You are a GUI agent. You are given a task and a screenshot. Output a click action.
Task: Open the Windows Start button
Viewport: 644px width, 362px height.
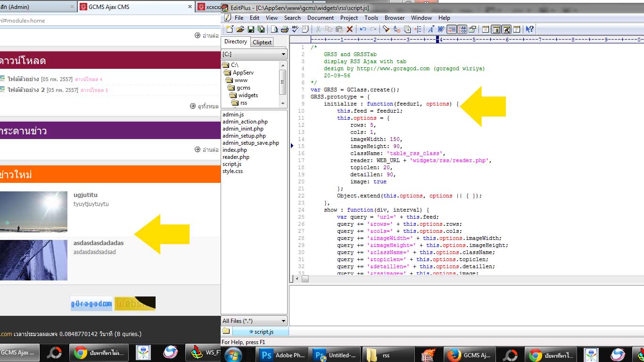tap(233, 354)
